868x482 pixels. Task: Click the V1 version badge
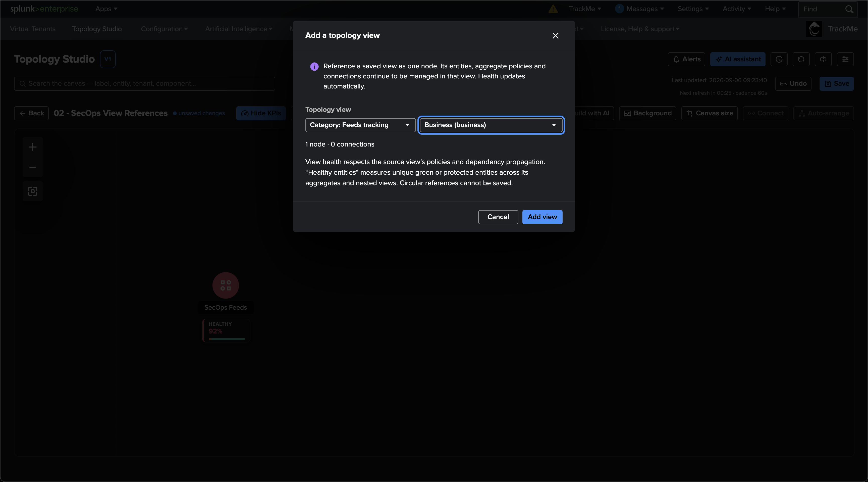coord(108,59)
